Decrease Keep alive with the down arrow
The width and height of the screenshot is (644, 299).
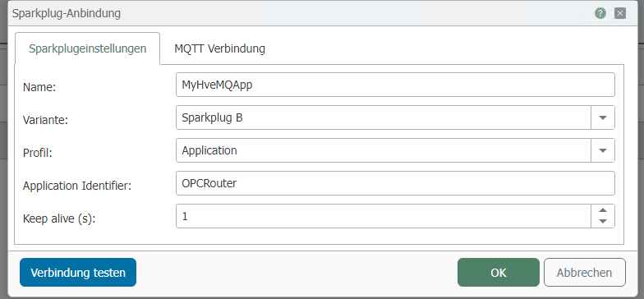click(603, 222)
